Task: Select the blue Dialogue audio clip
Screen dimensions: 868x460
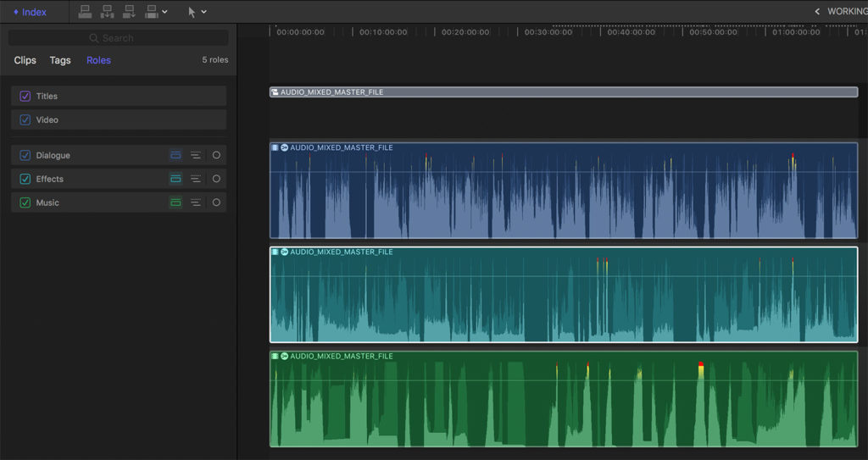Action: point(564,191)
